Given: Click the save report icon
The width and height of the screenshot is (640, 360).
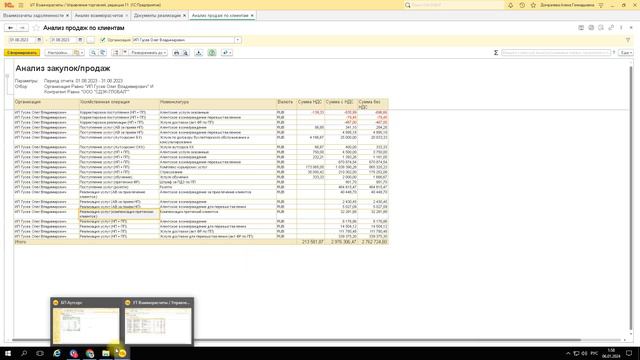Looking at the screenshot, I should [x=198, y=53].
